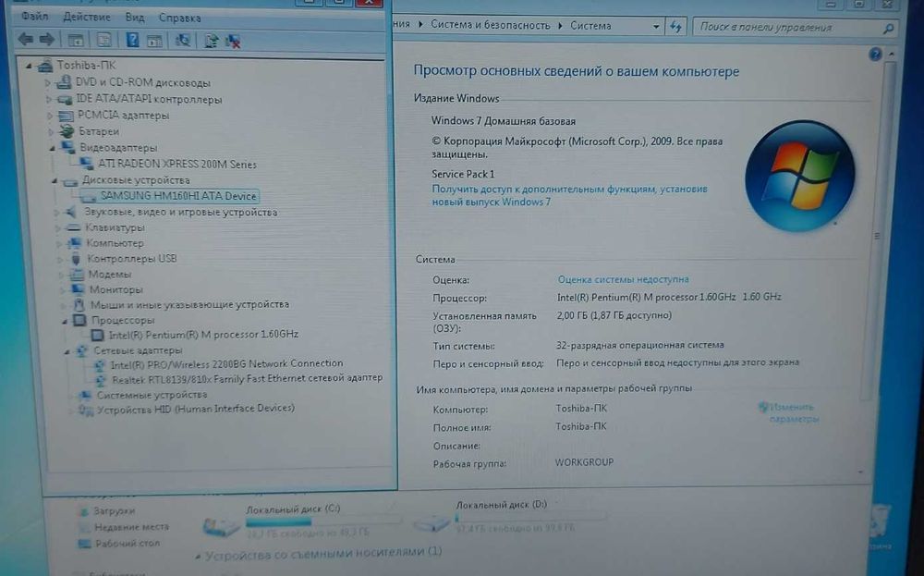Viewport: 924px width, 576px height.
Task: Open Рабочий стол in Explorer sidebar
Action: (x=128, y=543)
